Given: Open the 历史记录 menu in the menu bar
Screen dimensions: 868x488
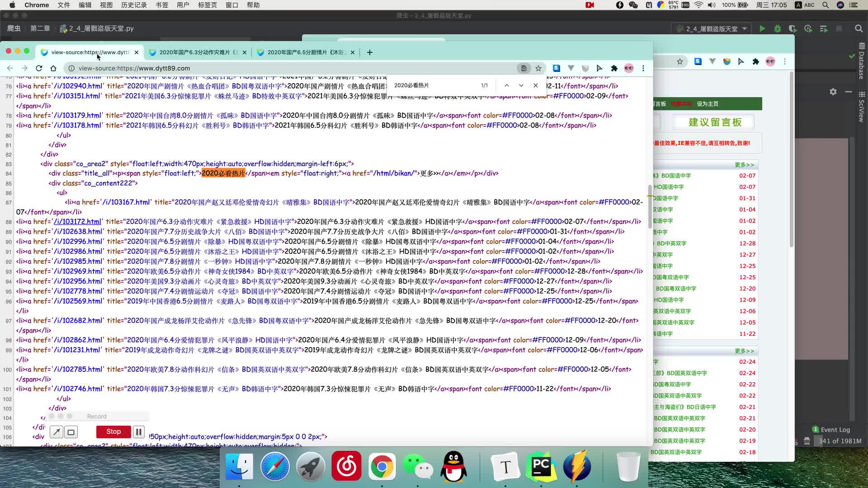Looking at the screenshot, I should pos(134,5).
